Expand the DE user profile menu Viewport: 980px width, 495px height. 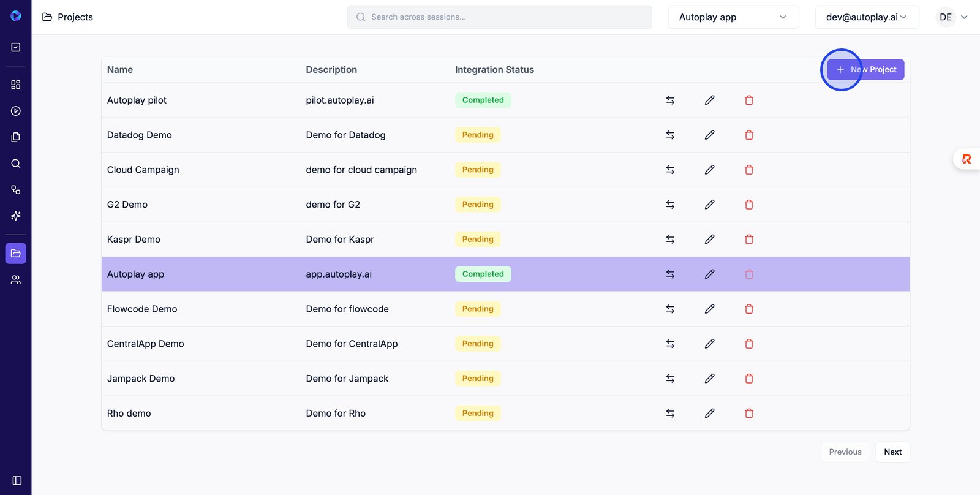coord(953,17)
